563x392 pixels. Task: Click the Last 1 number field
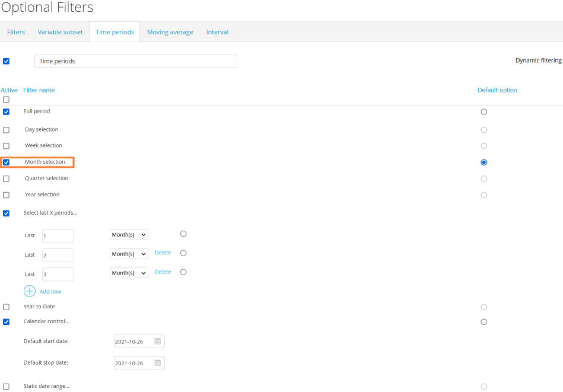tap(58, 236)
